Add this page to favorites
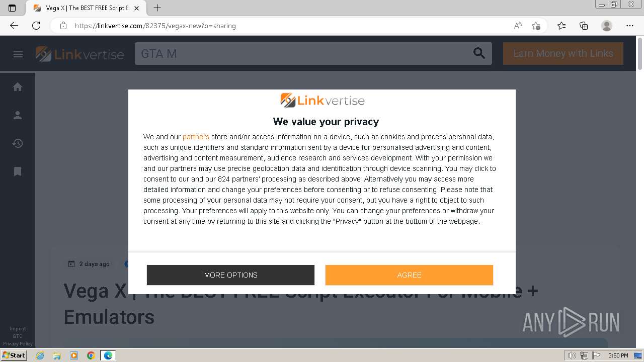The height and width of the screenshot is (362, 644). [x=536, y=26]
